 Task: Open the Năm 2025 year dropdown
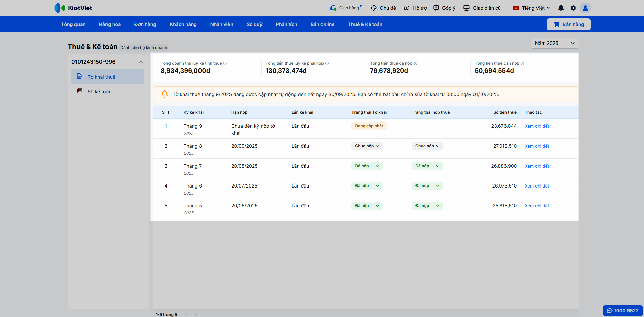555,43
